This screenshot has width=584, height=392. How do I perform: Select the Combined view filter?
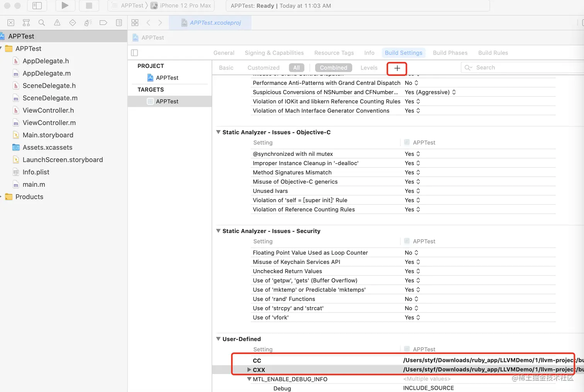334,68
